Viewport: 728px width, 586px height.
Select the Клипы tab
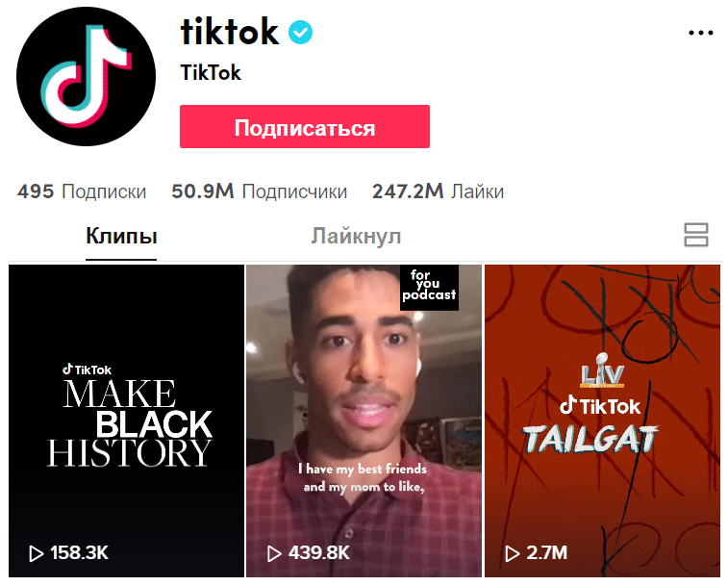coord(121,236)
